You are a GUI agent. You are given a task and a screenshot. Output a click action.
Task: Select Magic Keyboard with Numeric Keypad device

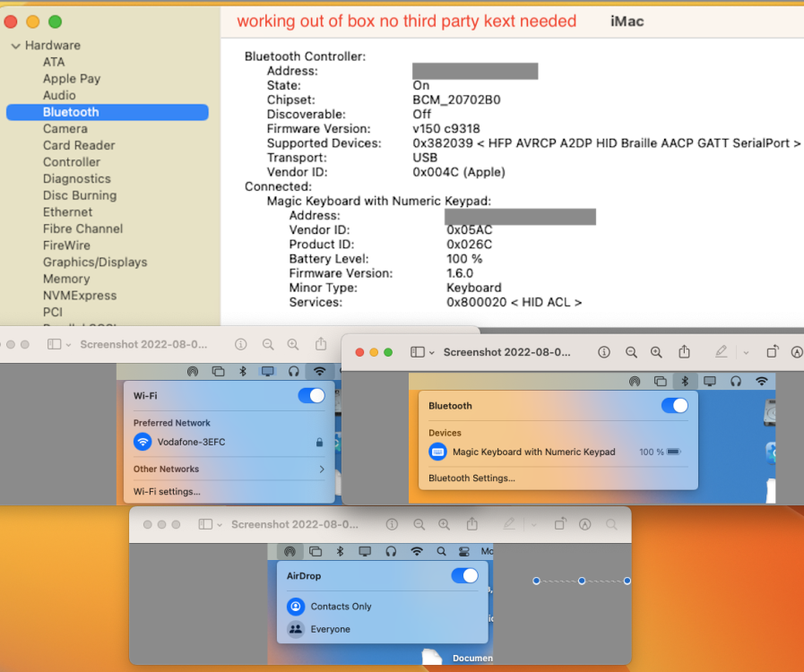tap(557, 452)
